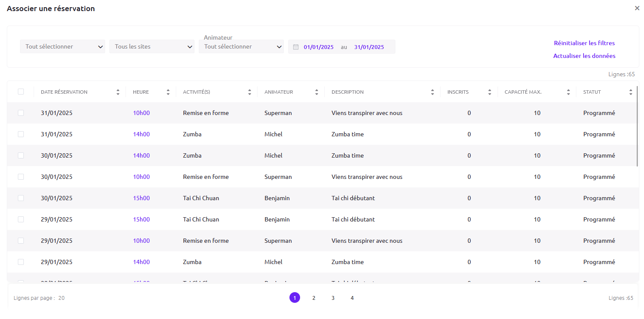Screen dimensions: 644x319
Task: Sort by Inscrits column arrows
Action: pyautogui.click(x=490, y=92)
